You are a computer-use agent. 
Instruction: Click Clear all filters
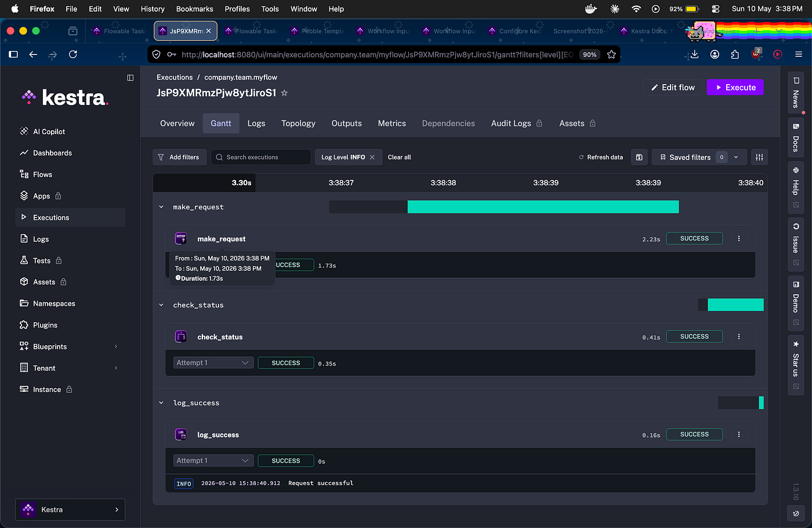(x=400, y=157)
